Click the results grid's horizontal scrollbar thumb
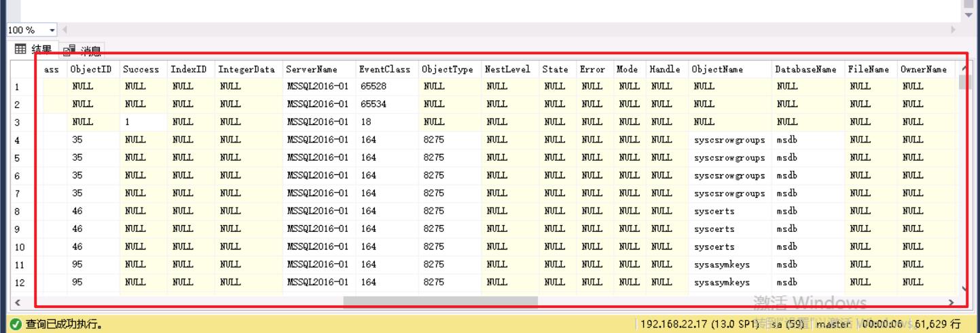Image resolution: width=980 pixels, height=333 pixels. [440, 302]
